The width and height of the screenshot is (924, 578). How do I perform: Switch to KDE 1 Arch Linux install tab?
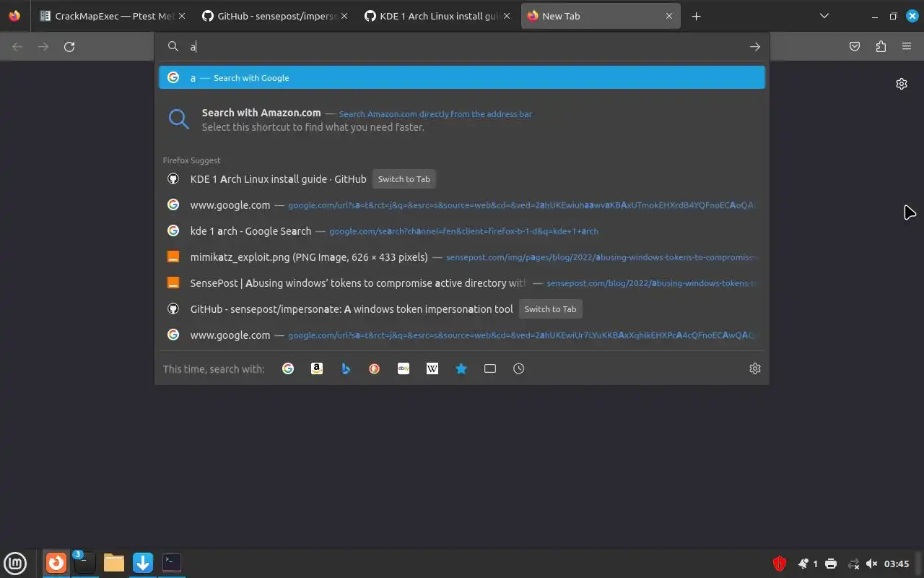pos(437,16)
